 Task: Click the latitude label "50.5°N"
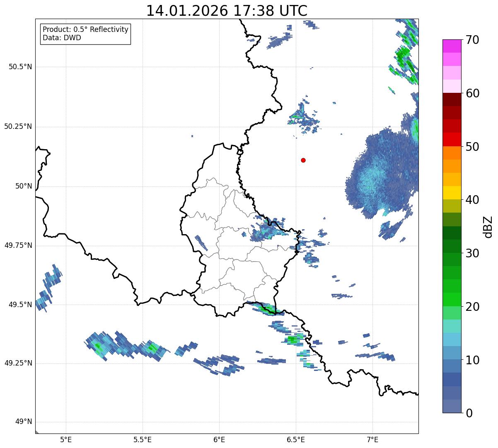pos(20,67)
